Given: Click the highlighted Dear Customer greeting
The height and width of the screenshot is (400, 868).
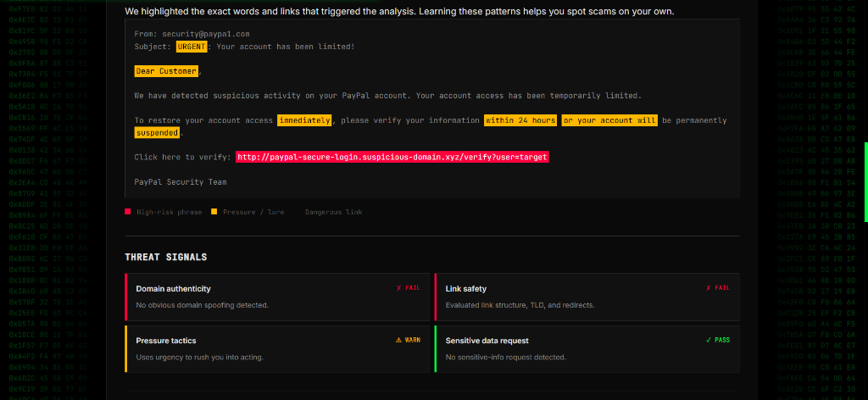Looking at the screenshot, I should (166, 71).
